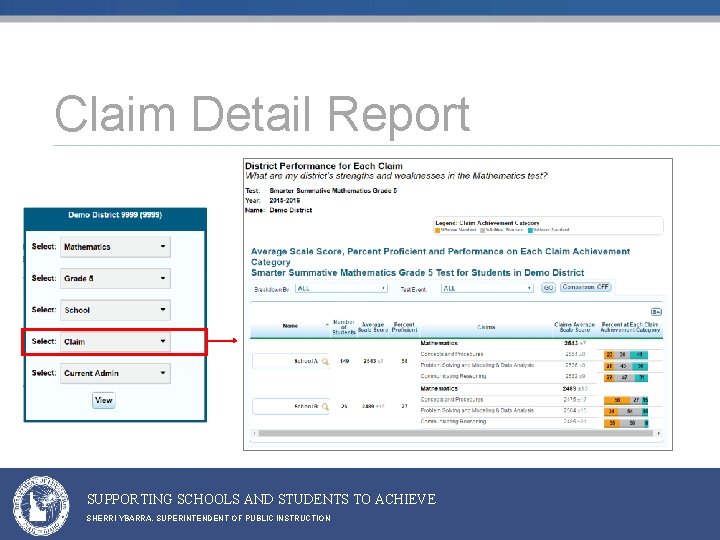720x540 pixels.
Task: Open the Breakdown By ALL dropdown
Action: (342, 288)
